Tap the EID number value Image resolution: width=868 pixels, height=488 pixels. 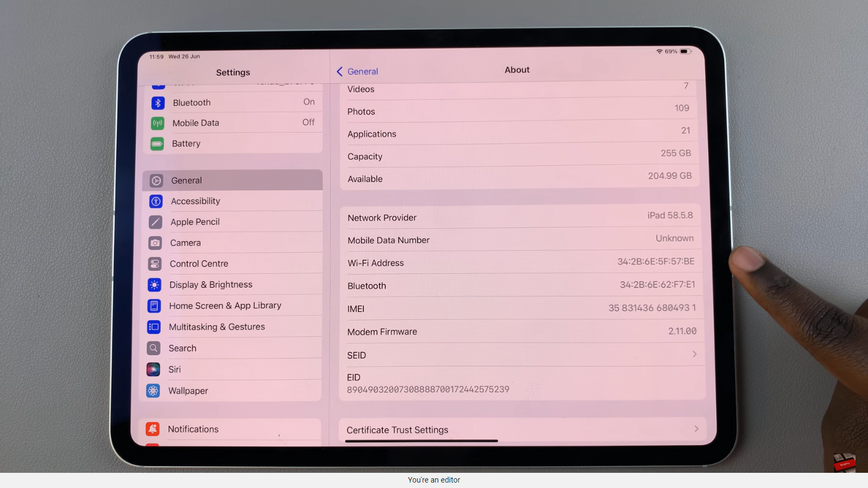point(428,389)
